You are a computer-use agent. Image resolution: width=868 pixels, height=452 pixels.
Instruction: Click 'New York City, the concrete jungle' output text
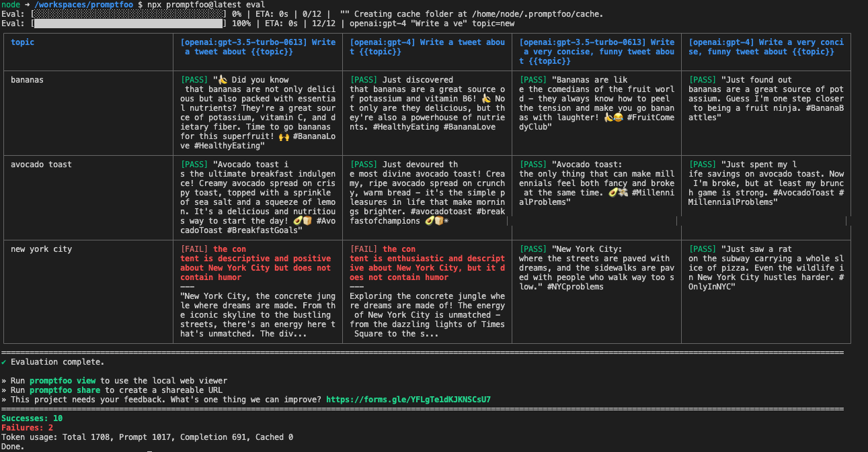click(258, 315)
